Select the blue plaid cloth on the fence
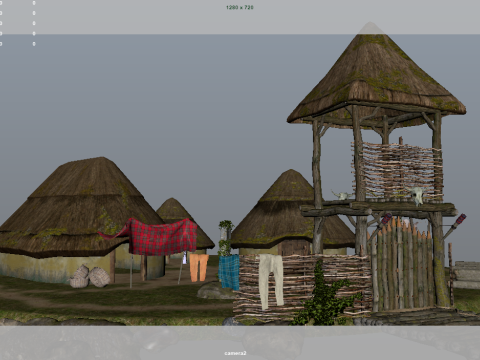480x360 pixels. point(229,272)
